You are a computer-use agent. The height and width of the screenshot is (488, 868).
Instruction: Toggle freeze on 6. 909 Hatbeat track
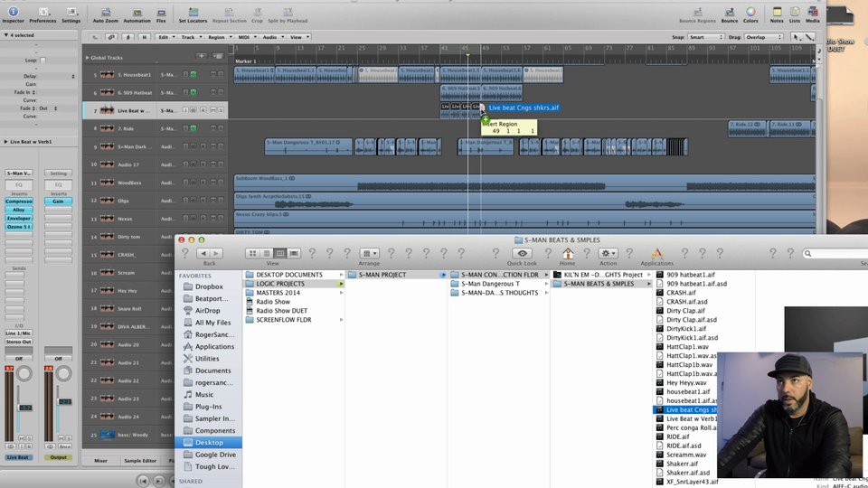[x=193, y=92]
